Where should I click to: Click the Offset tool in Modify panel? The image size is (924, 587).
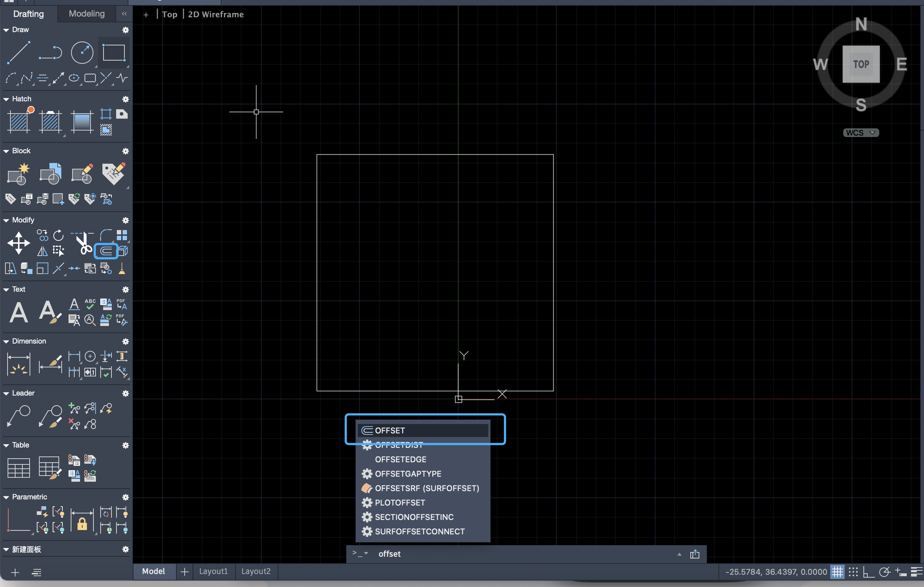106,251
